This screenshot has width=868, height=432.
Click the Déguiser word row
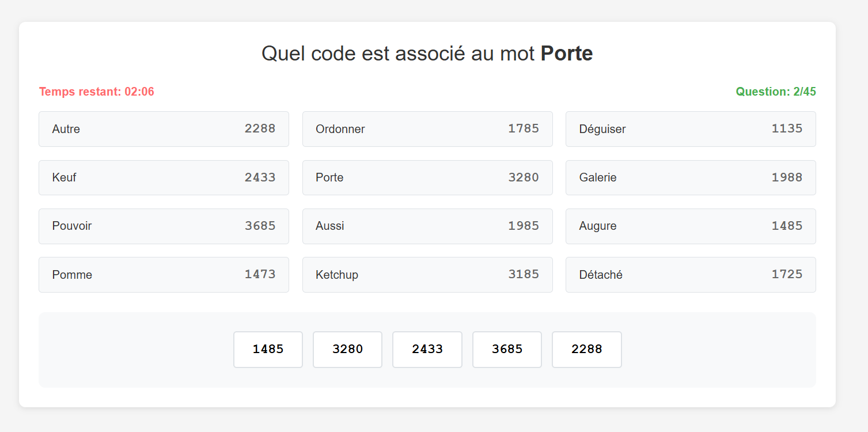click(690, 129)
